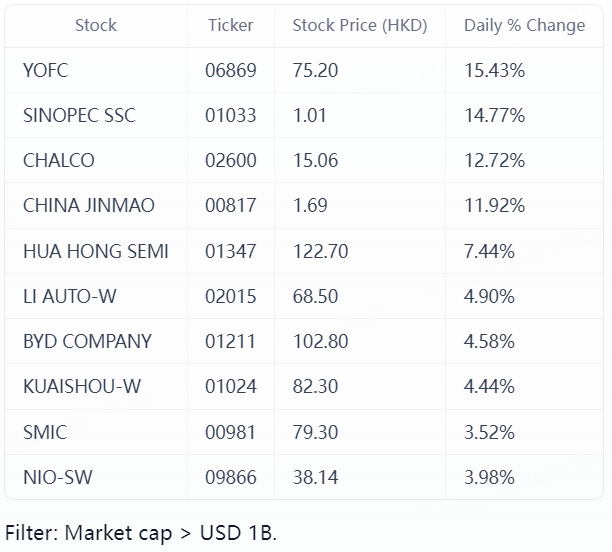The image size is (612, 552).
Task: Click the KUAISHOU-W stock cell
Action: coord(82,386)
